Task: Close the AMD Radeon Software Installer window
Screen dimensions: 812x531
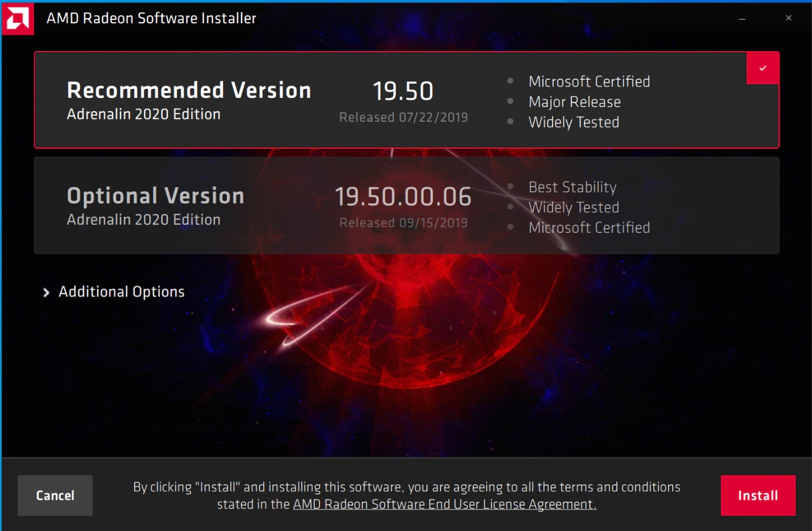Action: coord(788,18)
